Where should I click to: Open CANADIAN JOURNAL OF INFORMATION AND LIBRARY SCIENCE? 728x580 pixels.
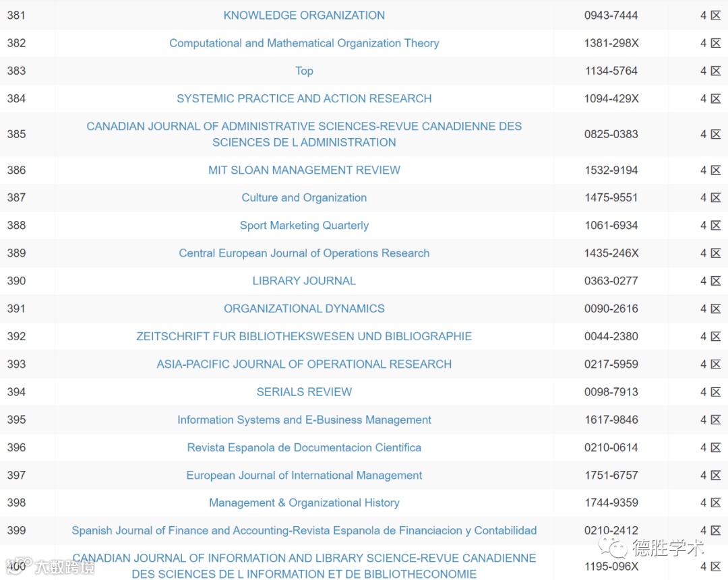pyautogui.click(x=304, y=566)
